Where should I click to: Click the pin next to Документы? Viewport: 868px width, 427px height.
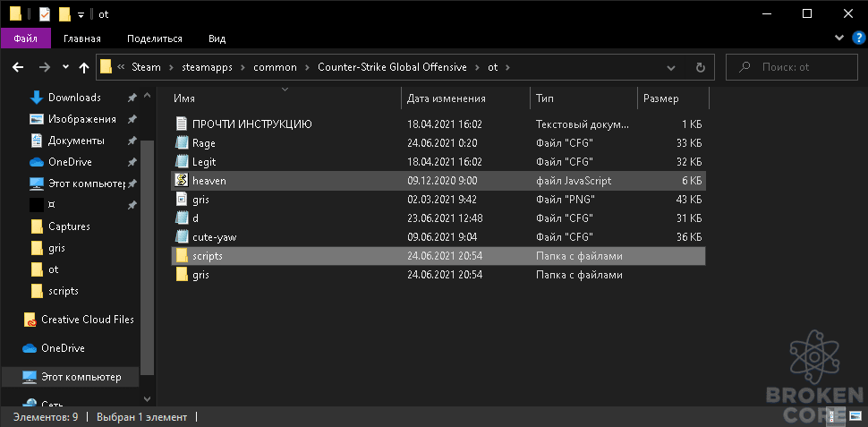pyautogui.click(x=132, y=141)
